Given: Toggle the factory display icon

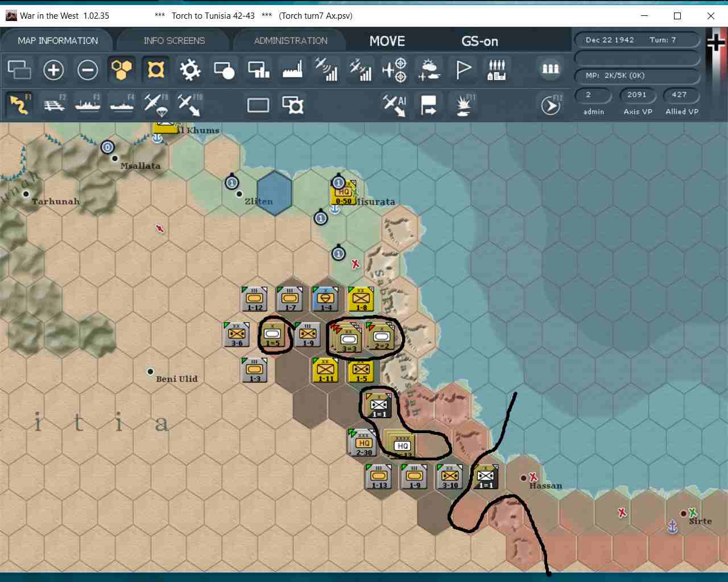Looking at the screenshot, I should click(293, 70).
